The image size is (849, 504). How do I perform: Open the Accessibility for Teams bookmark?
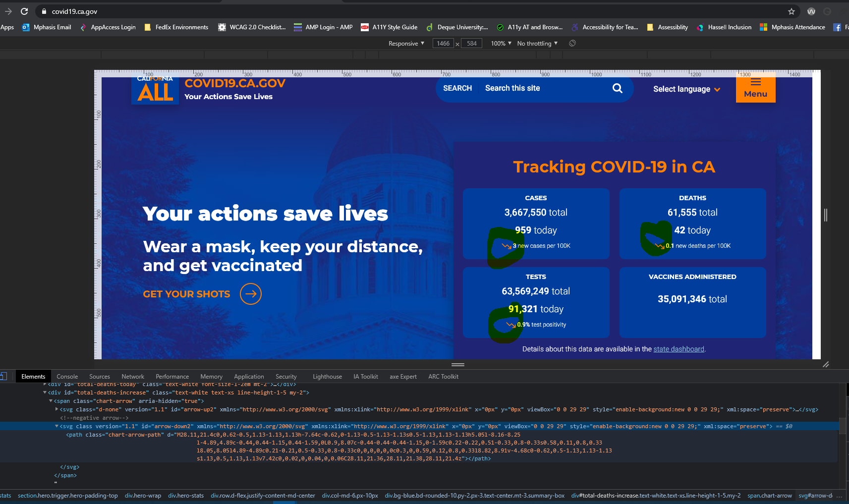click(605, 27)
